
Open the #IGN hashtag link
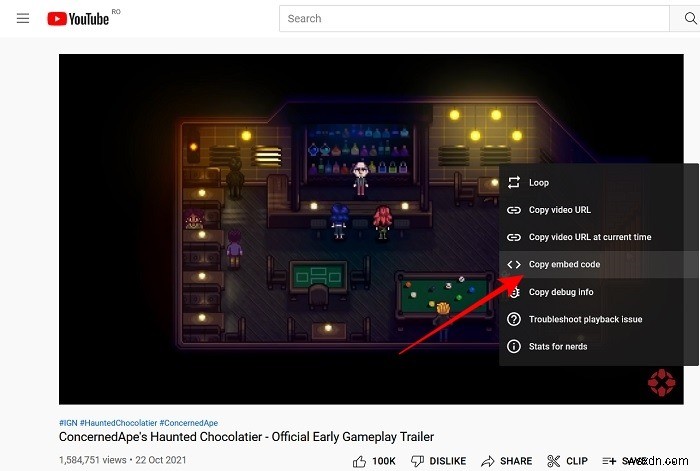click(x=68, y=423)
